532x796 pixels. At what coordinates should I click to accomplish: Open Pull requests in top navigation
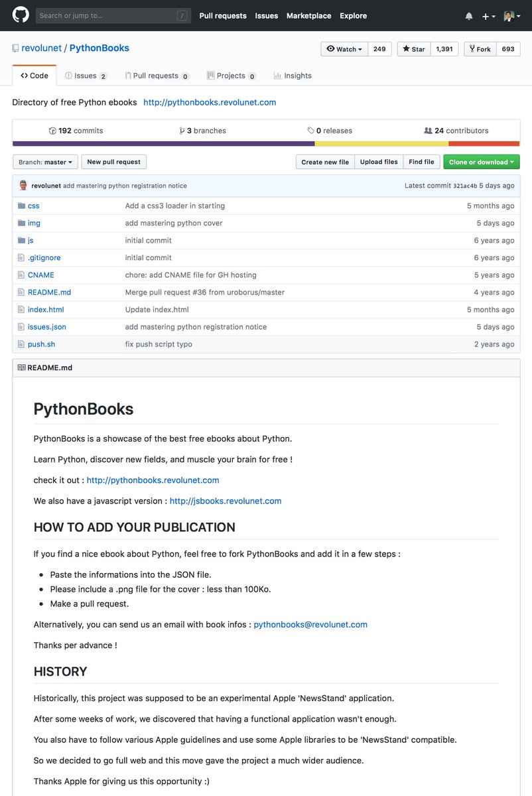click(223, 16)
